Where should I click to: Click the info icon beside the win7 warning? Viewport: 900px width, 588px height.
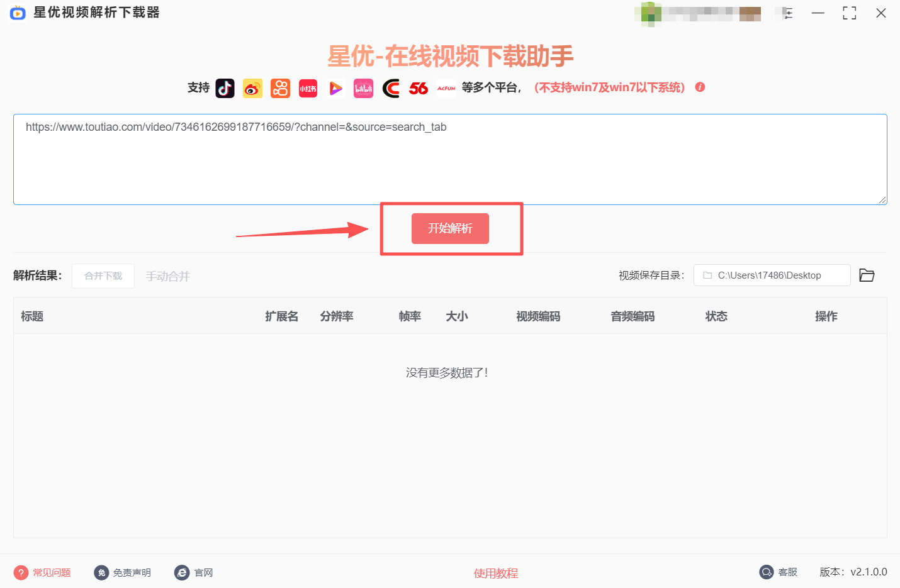tap(700, 87)
